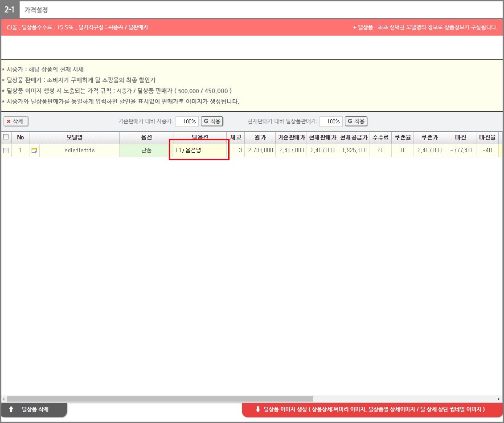Click the 원가 column header
Image resolution: width=504 pixels, height=423 pixels.
pyautogui.click(x=260, y=137)
